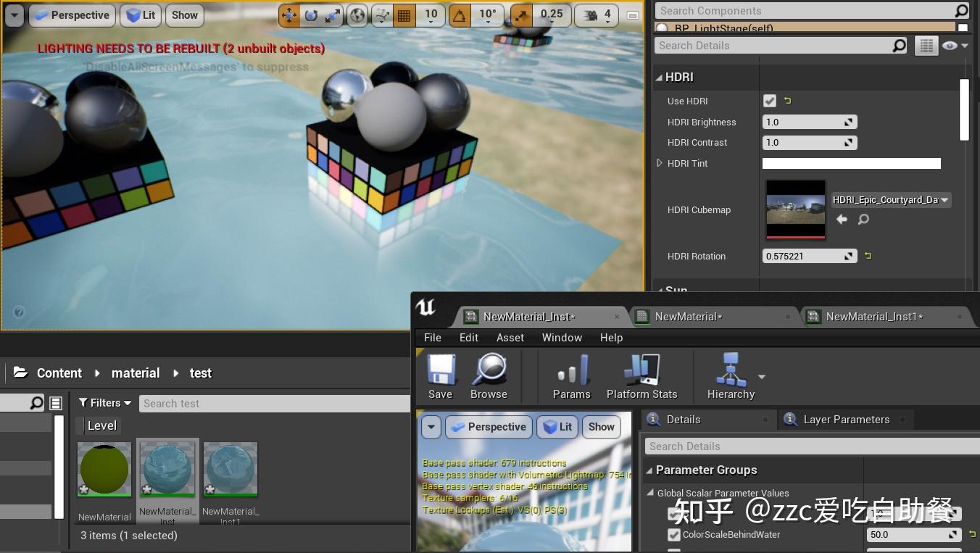
Task: Toggle ColorScaleBehindWater checkbox
Action: click(x=674, y=535)
